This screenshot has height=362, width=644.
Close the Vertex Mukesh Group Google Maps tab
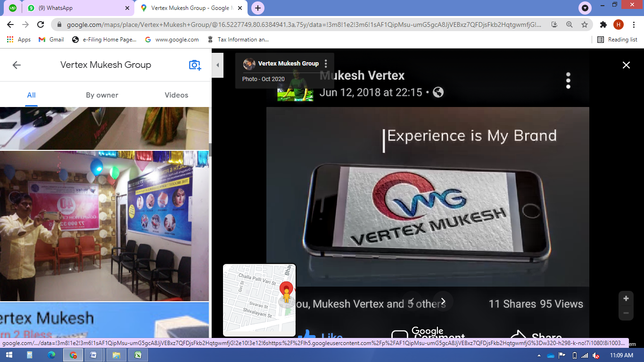tap(239, 8)
